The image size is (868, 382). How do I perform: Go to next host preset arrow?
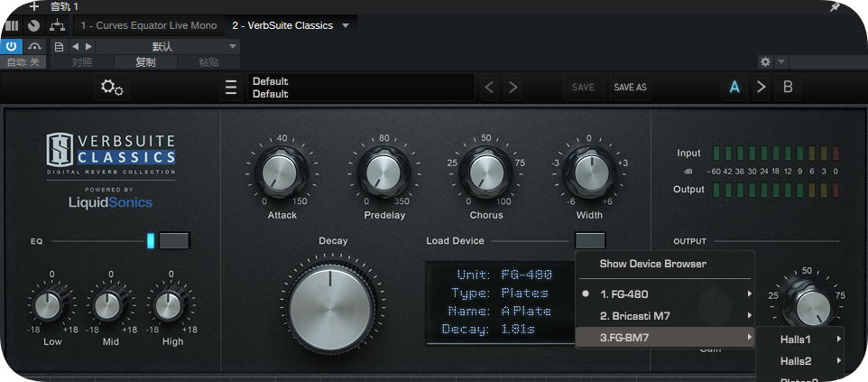click(88, 47)
